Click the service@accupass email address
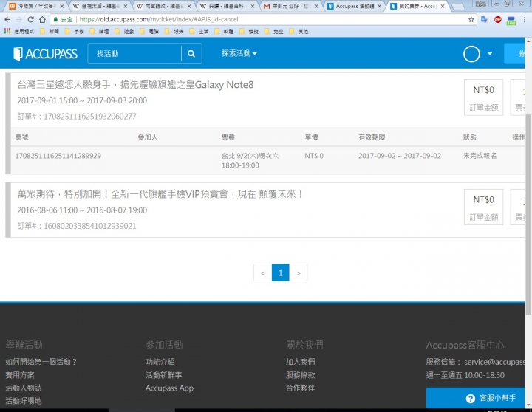The width and height of the screenshot is (532, 412). click(494, 362)
